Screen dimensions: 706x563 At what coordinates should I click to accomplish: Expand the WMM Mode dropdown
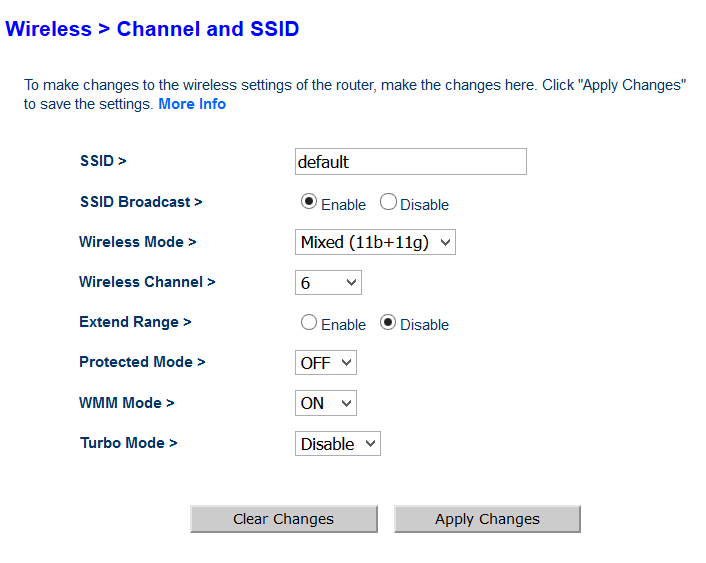(326, 403)
